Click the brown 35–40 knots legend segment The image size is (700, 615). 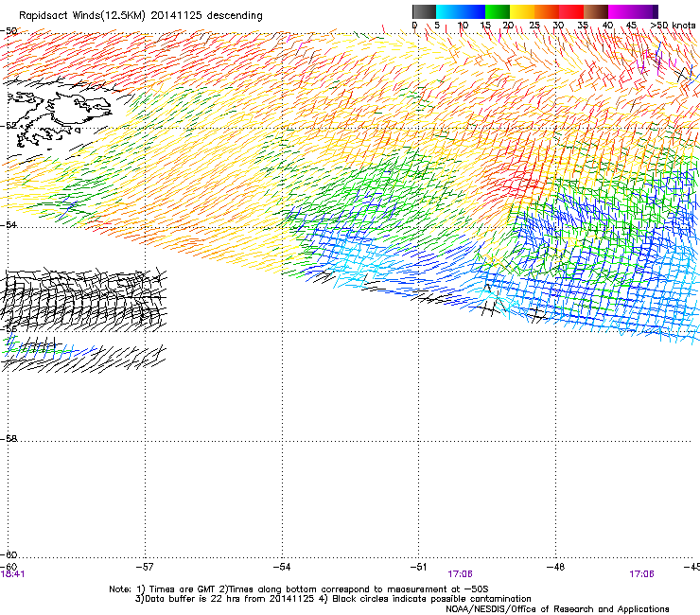click(x=596, y=11)
